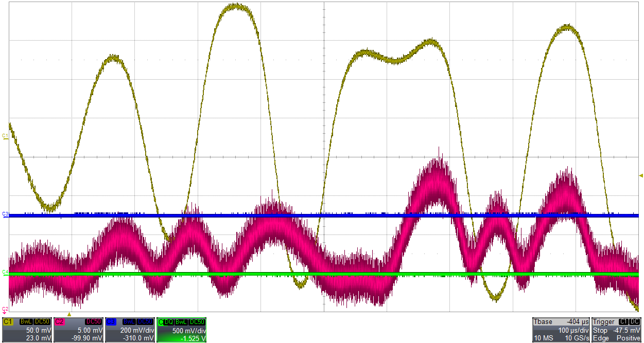Screen dimensions: 644x343
Task: Select the yellow C1 ground marker on left edge
Action: [5, 137]
